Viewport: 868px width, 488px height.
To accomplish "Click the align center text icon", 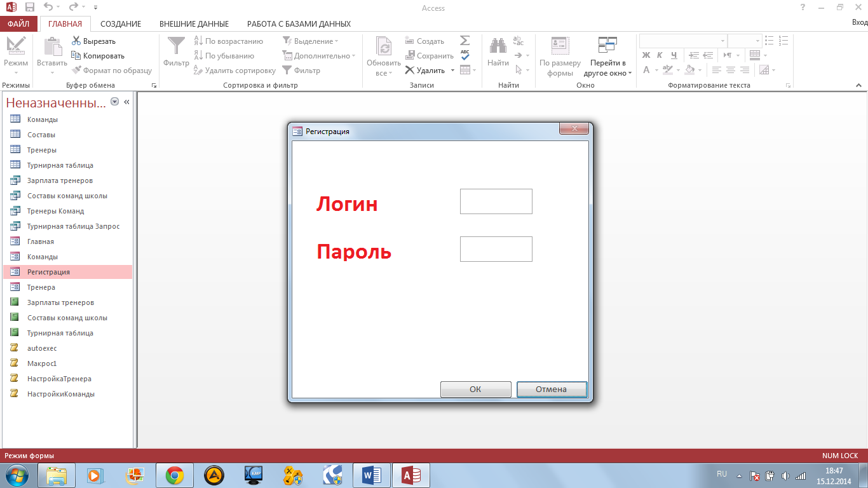I will point(731,70).
